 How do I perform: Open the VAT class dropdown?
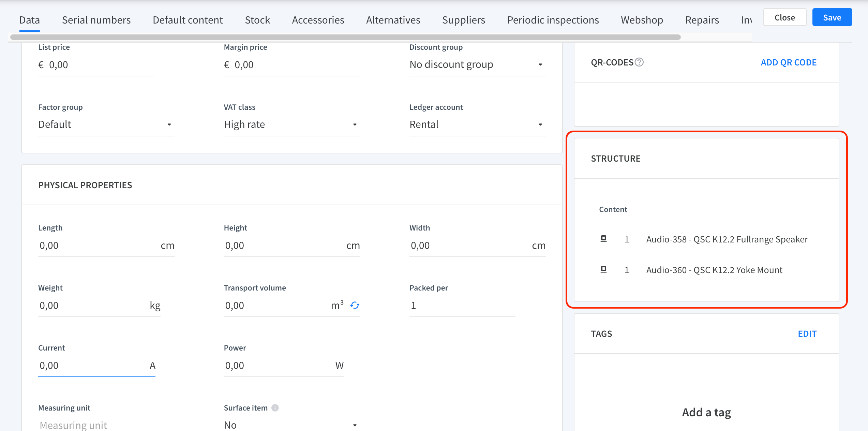coord(292,124)
